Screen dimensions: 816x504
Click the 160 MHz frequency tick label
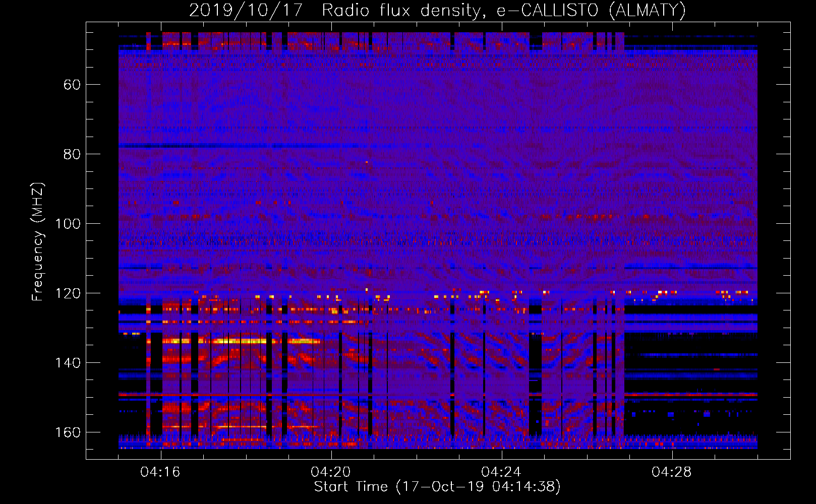tap(68, 432)
